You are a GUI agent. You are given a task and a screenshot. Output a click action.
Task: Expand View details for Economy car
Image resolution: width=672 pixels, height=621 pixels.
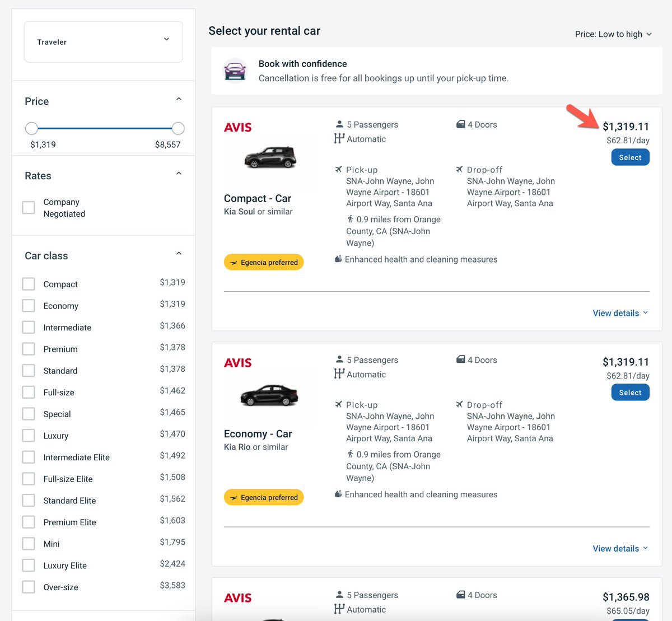[620, 548]
